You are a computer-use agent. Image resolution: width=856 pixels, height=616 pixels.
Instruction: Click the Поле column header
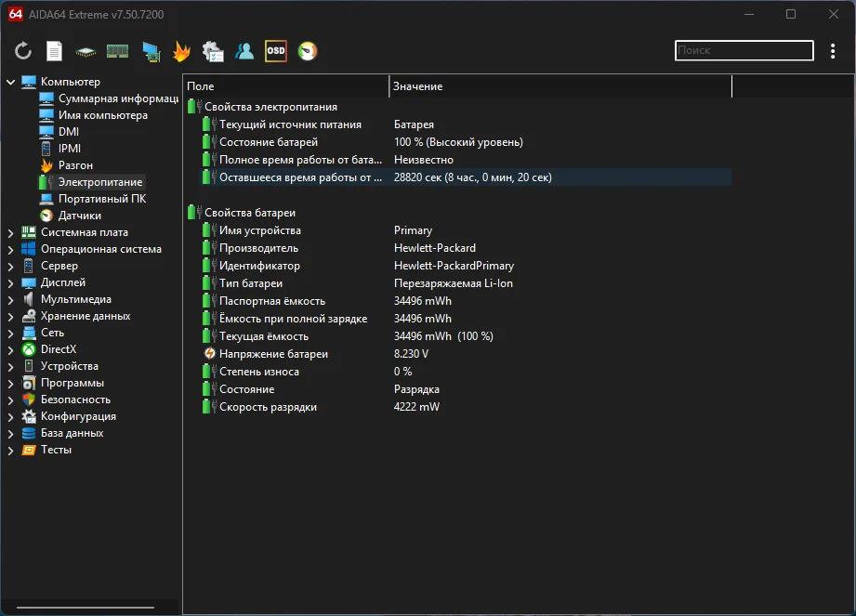(286, 86)
